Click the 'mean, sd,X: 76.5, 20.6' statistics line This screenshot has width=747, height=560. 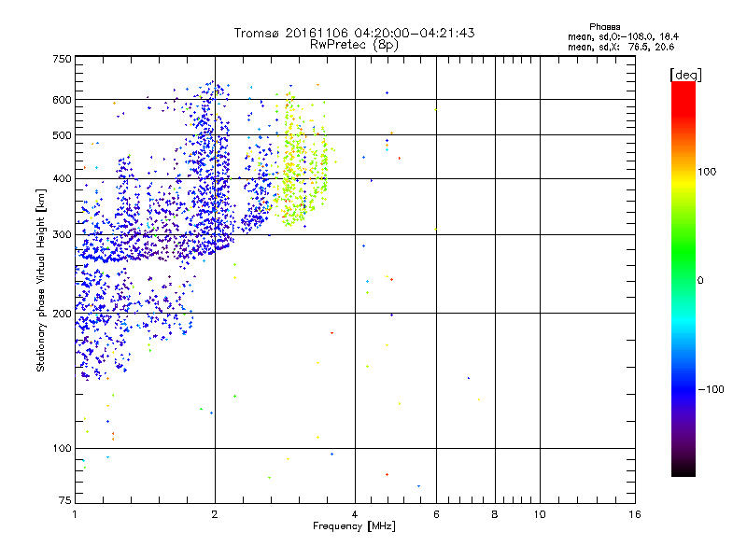tap(621, 47)
